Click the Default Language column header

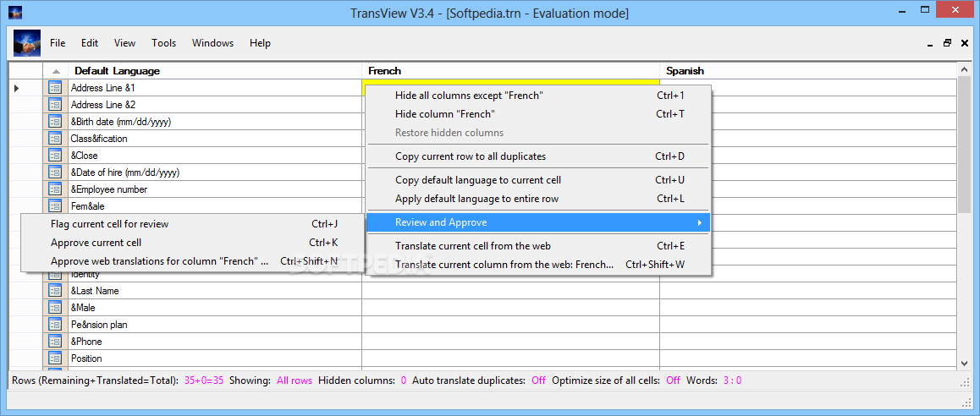coord(215,71)
